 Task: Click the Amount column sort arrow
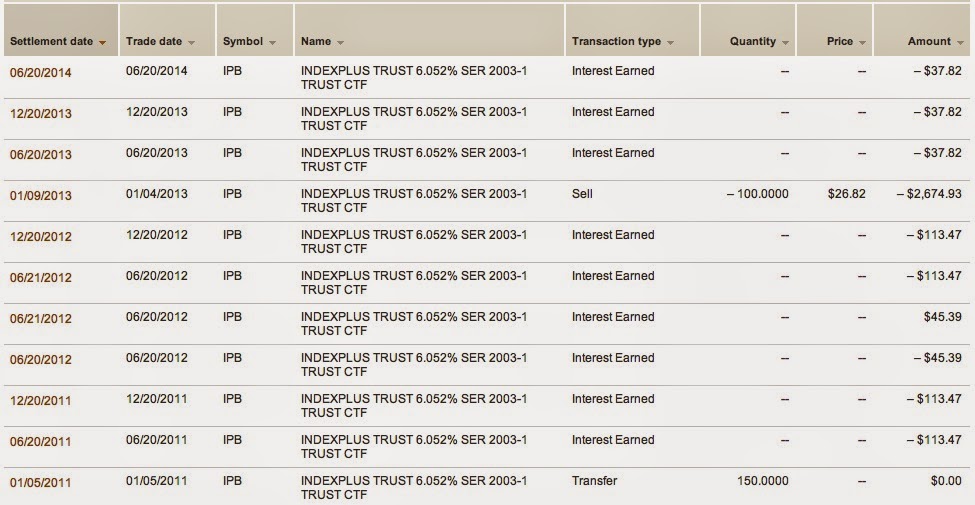961,43
